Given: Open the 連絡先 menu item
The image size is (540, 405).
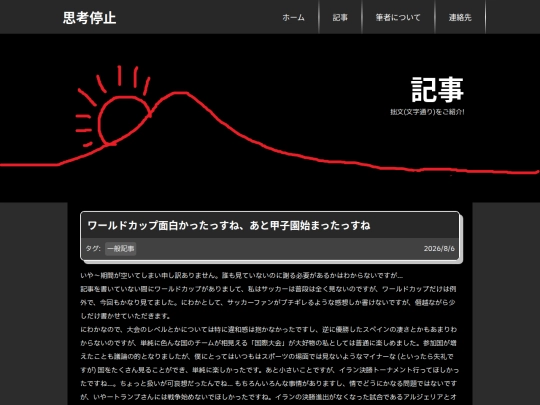Looking at the screenshot, I should pyautogui.click(x=460, y=18).
